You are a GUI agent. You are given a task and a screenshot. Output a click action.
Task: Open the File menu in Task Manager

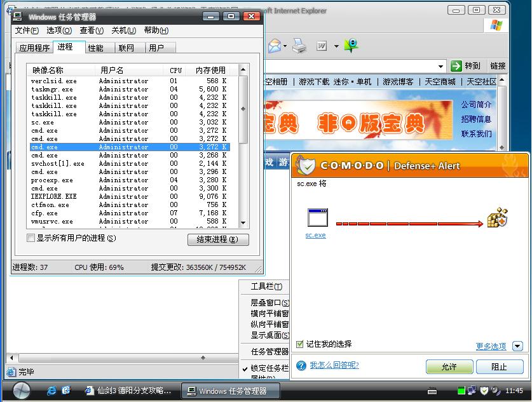[x=27, y=30]
